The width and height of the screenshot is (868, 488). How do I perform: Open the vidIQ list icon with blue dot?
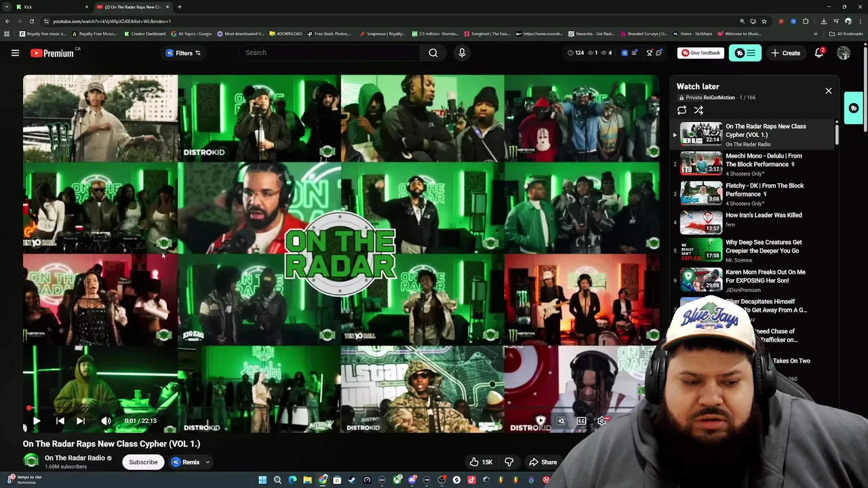point(634,53)
